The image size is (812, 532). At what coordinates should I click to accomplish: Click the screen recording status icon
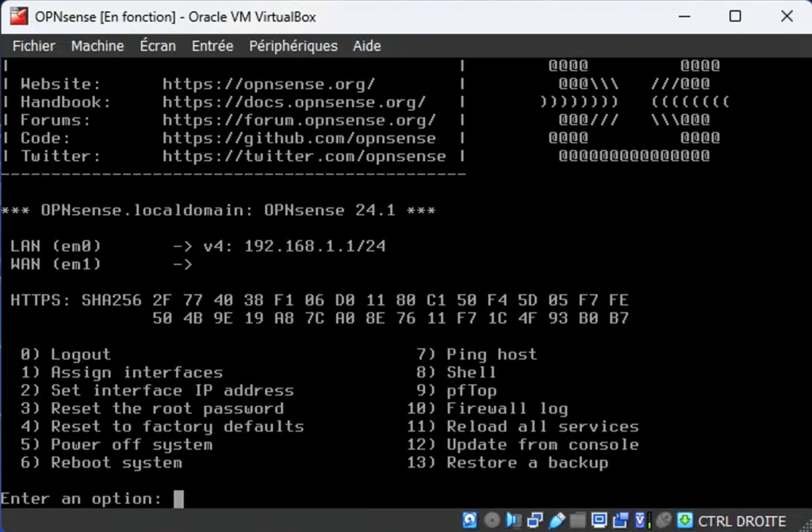pyautogui.click(x=620, y=520)
